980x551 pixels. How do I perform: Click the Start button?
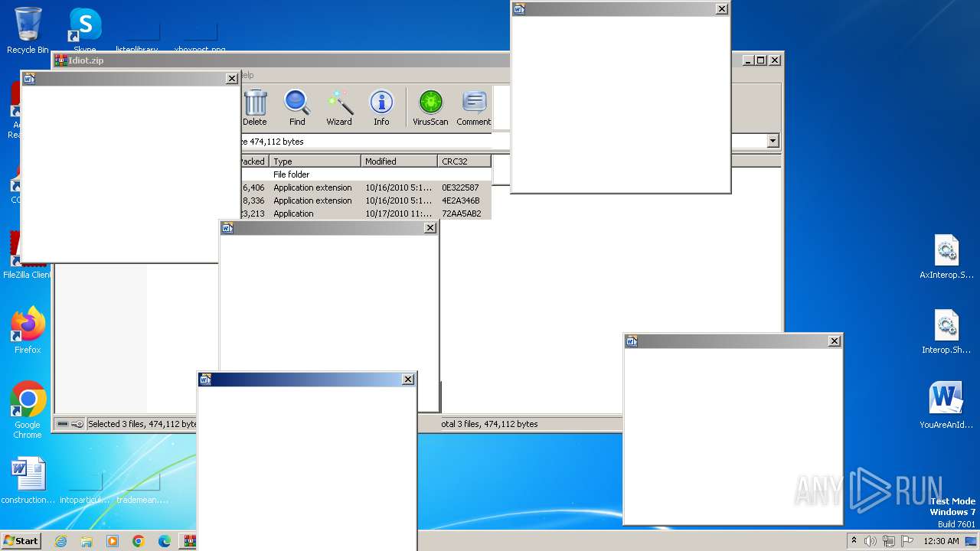click(21, 541)
